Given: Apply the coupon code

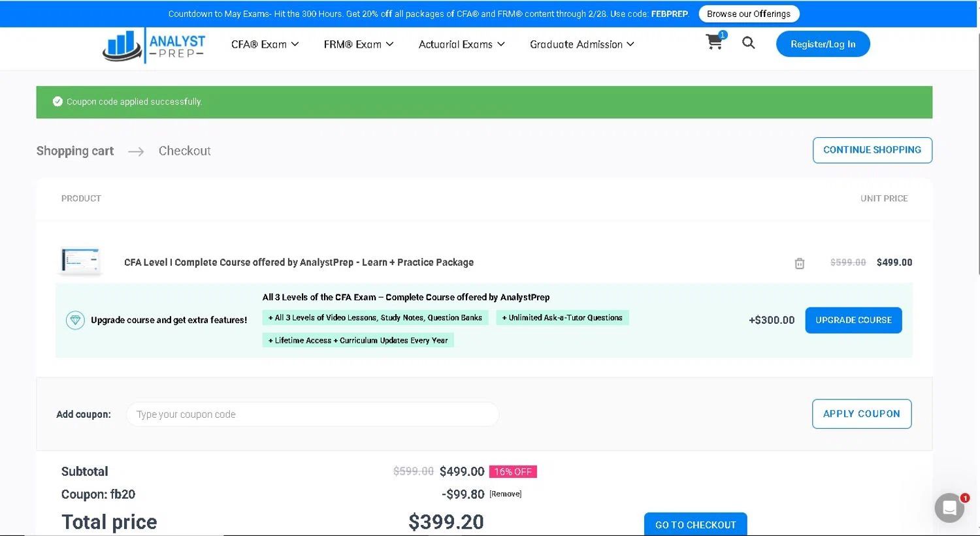Looking at the screenshot, I should click(862, 414).
